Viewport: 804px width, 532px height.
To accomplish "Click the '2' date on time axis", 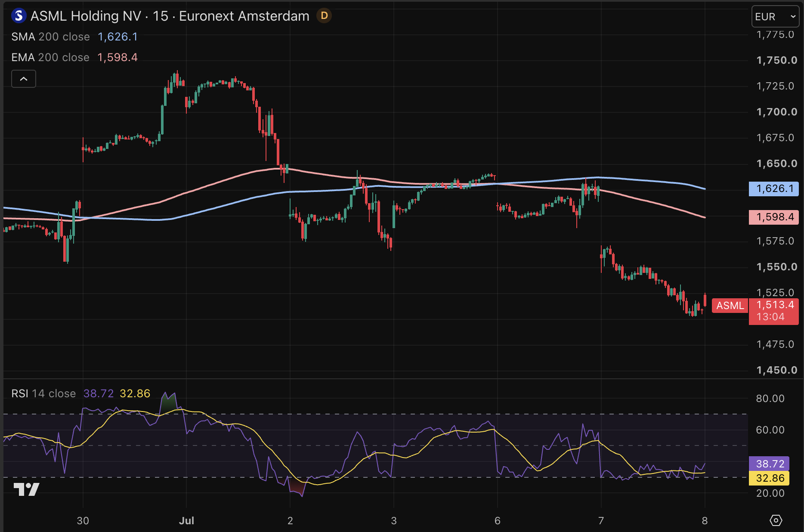I will [290, 521].
